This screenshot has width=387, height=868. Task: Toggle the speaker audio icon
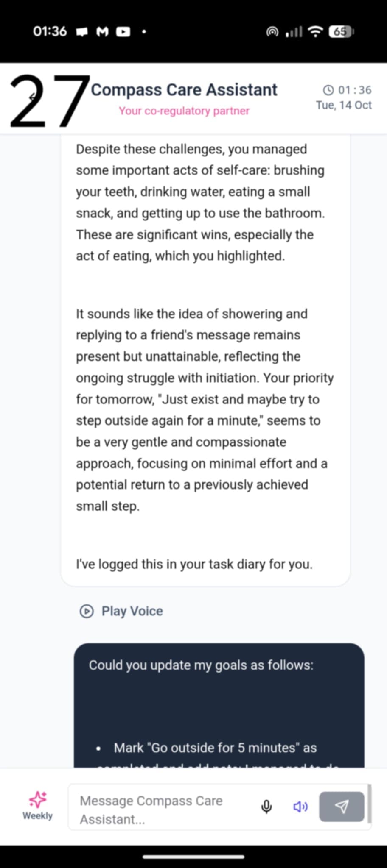pyautogui.click(x=300, y=807)
